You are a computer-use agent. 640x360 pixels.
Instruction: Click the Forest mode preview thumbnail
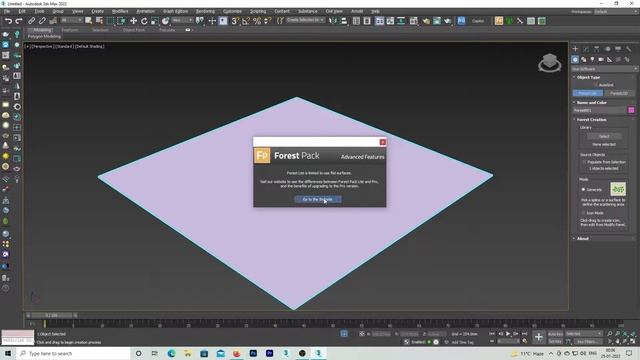pos(618,189)
